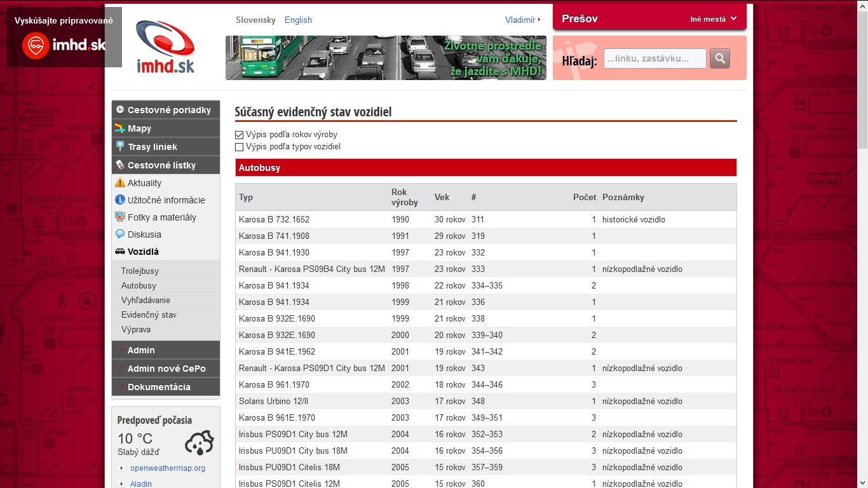Uncheck Výpis podľa rokov výroby checkbox
The image size is (868, 488).
click(x=240, y=135)
